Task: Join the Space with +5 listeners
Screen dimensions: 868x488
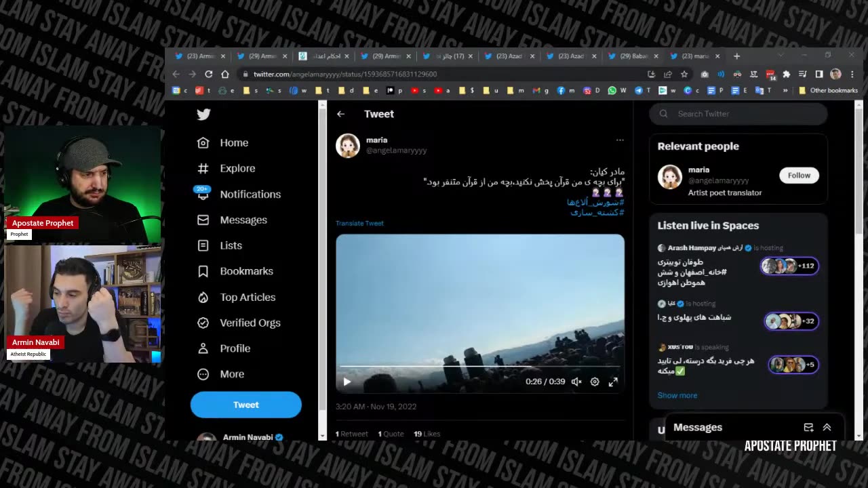Action: coord(793,365)
